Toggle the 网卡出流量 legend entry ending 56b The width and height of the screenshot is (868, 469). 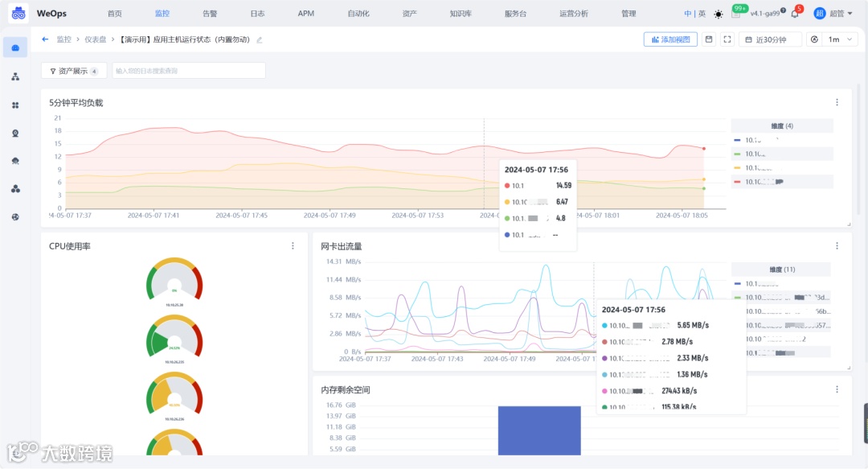click(x=788, y=311)
